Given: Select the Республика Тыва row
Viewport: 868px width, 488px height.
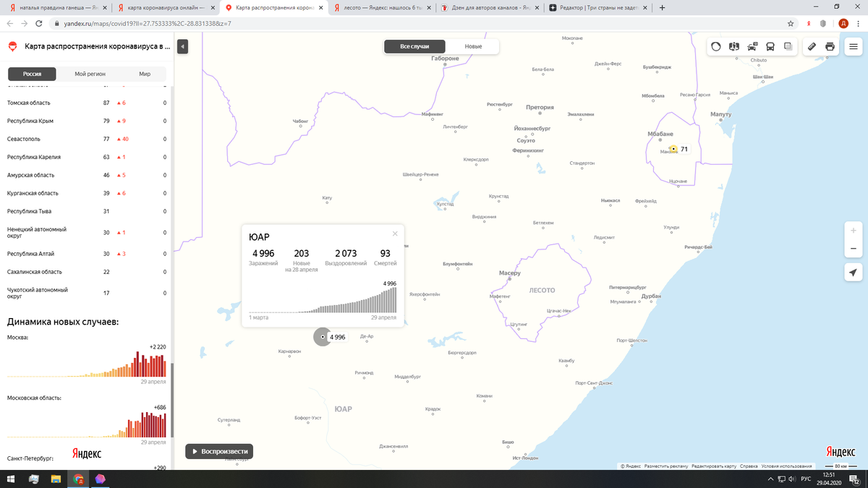Looking at the screenshot, I should point(87,211).
